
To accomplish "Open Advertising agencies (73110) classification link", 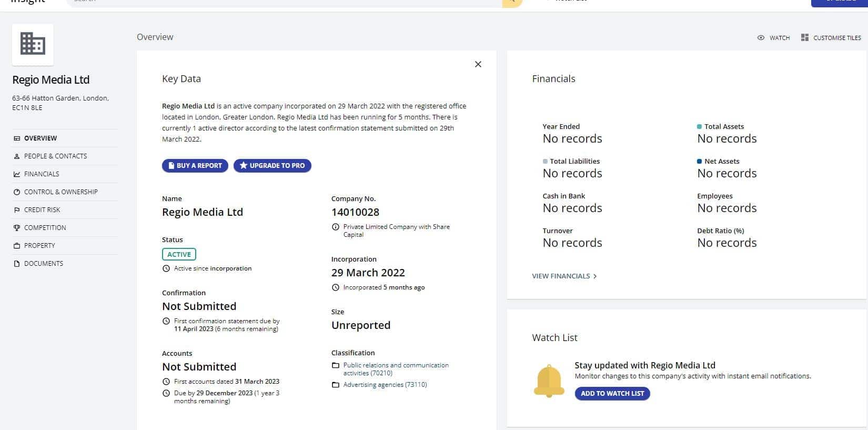I will 385,385.
